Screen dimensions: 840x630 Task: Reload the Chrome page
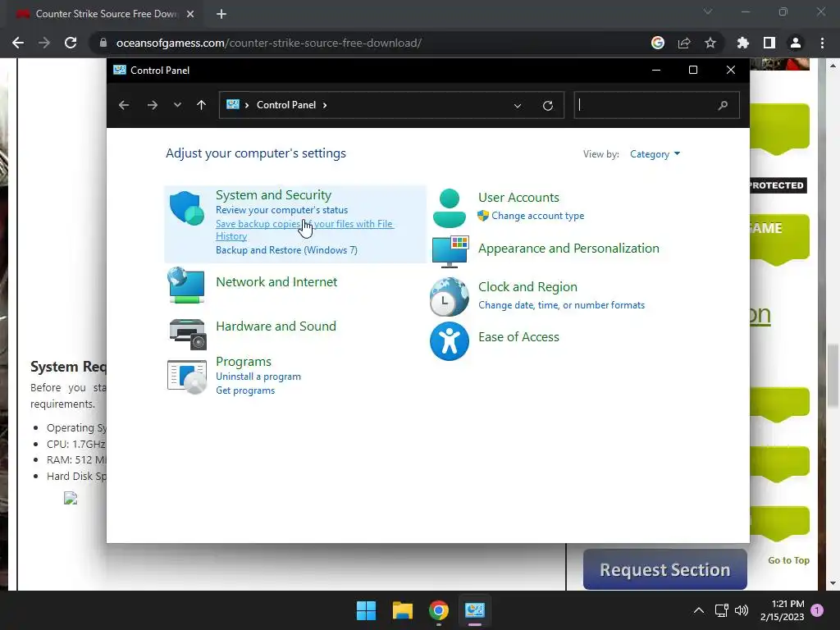click(x=71, y=43)
